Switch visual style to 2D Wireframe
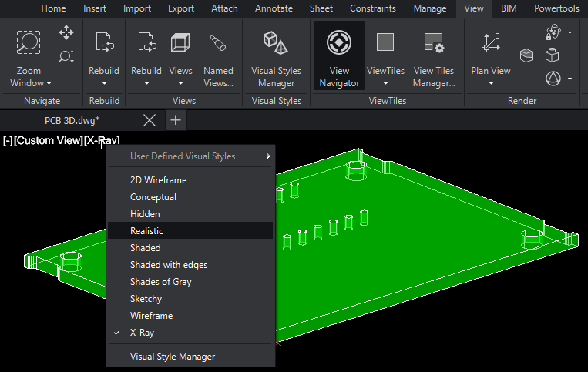Image resolution: width=588 pixels, height=372 pixels. point(158,180)
